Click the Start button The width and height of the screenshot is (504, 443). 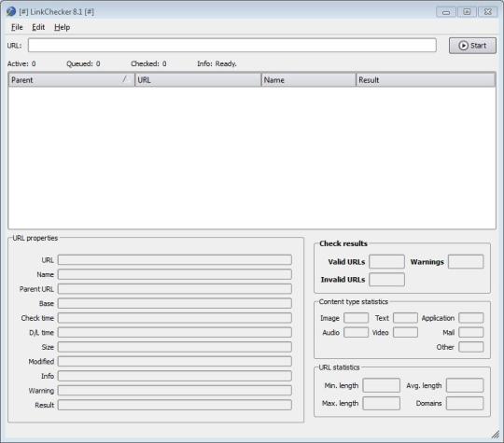pyautogui.click(x=472, y=46)
